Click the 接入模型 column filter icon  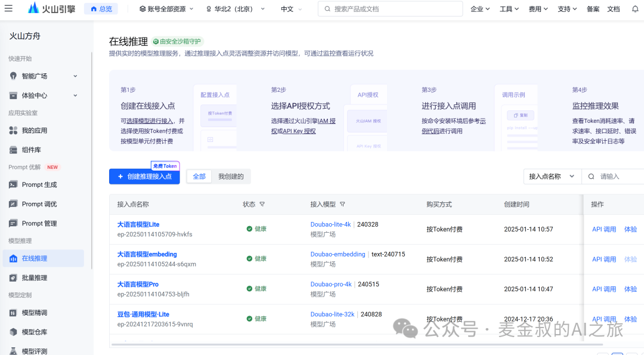[342, 204]
